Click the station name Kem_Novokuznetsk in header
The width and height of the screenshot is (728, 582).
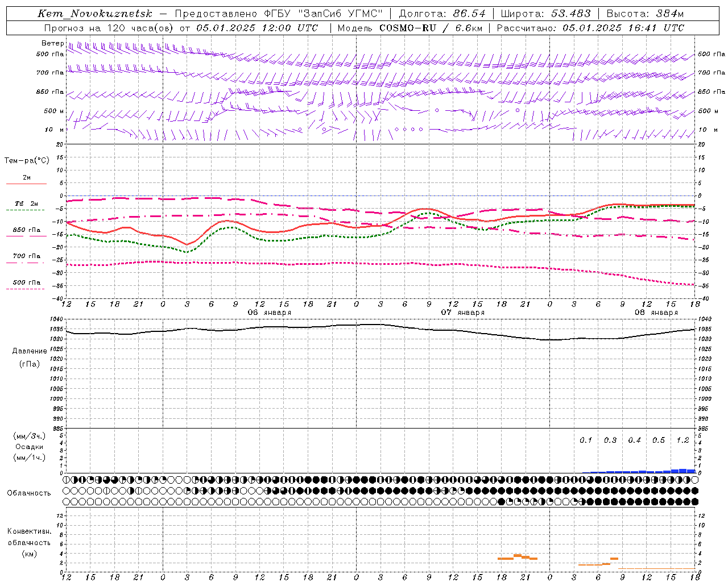[95, 14]
